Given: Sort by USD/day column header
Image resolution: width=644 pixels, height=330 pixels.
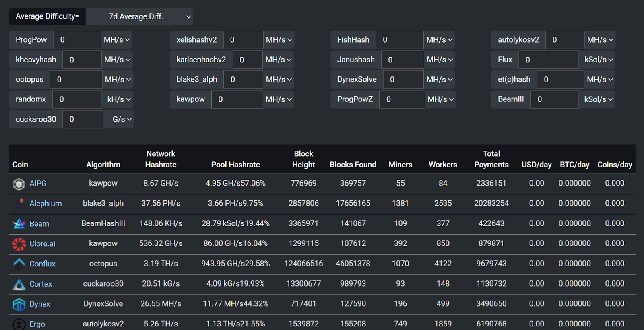Looking at the screenshot, I should [x=537, y=165].
